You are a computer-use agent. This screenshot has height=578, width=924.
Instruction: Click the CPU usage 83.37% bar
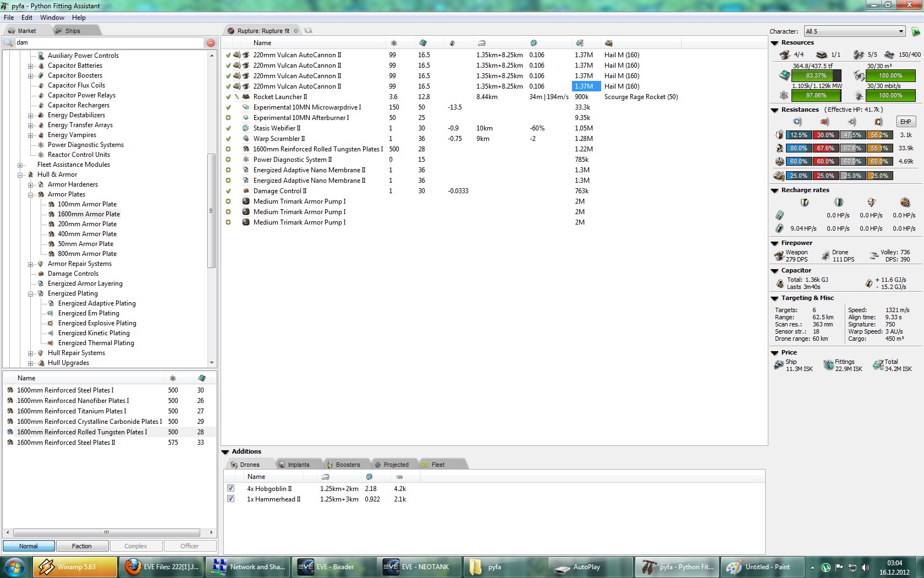click(816, 75)
